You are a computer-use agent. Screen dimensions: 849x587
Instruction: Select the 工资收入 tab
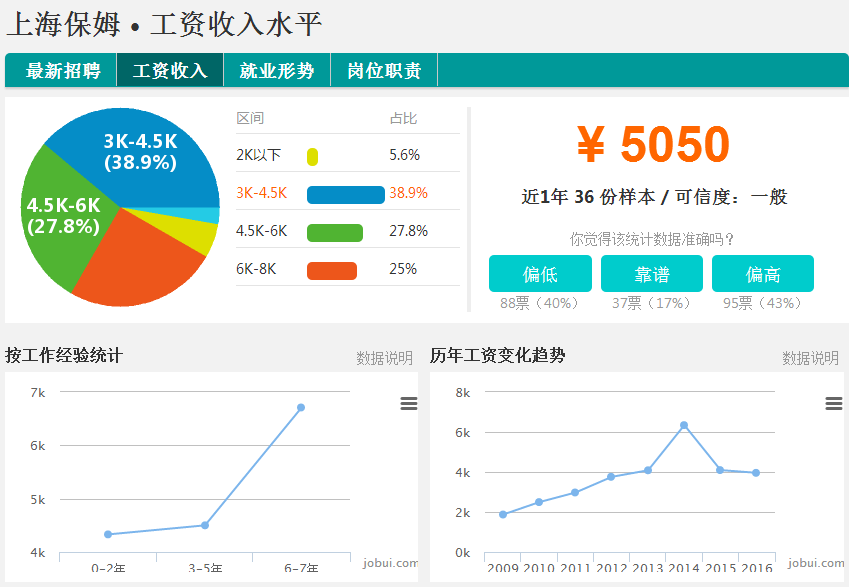click(170, 71)
